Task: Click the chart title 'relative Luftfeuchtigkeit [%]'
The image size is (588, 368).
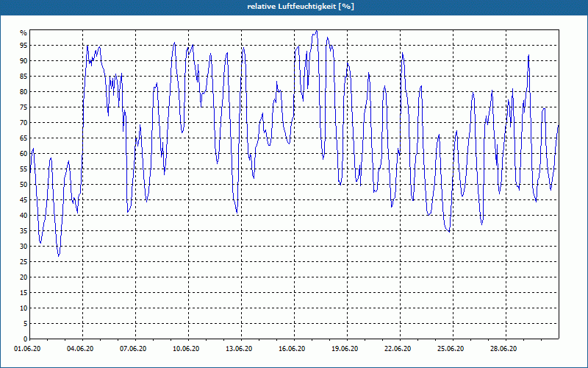Action: click(x=301, y=7)
